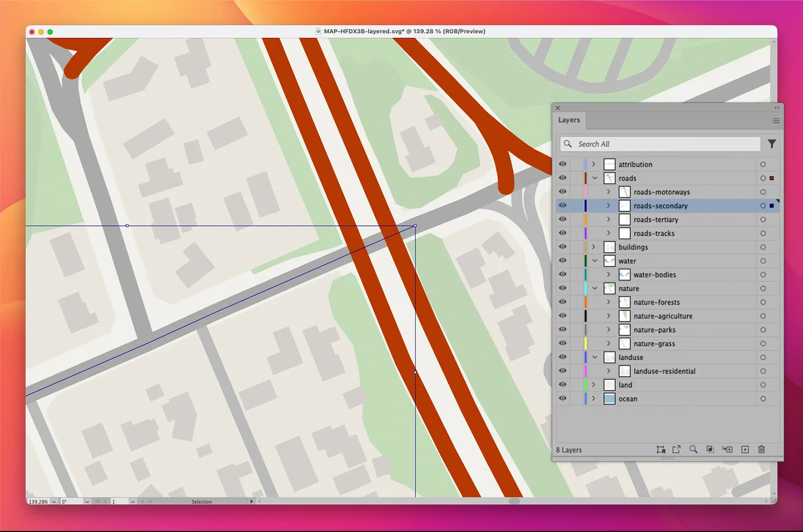The width and height of the screenshot is (803, 532).
Task: Click the Delete Selection trash icon
Action: [x=761, y=450]
